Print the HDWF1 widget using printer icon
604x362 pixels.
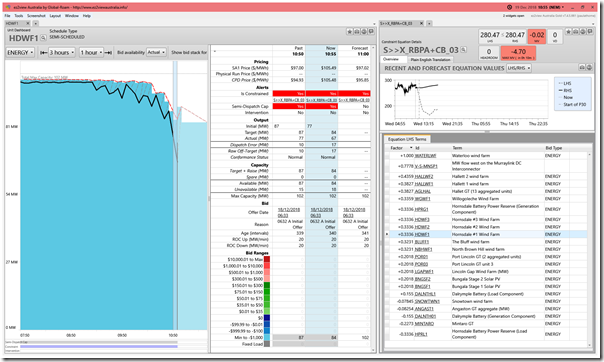point(357,32)
